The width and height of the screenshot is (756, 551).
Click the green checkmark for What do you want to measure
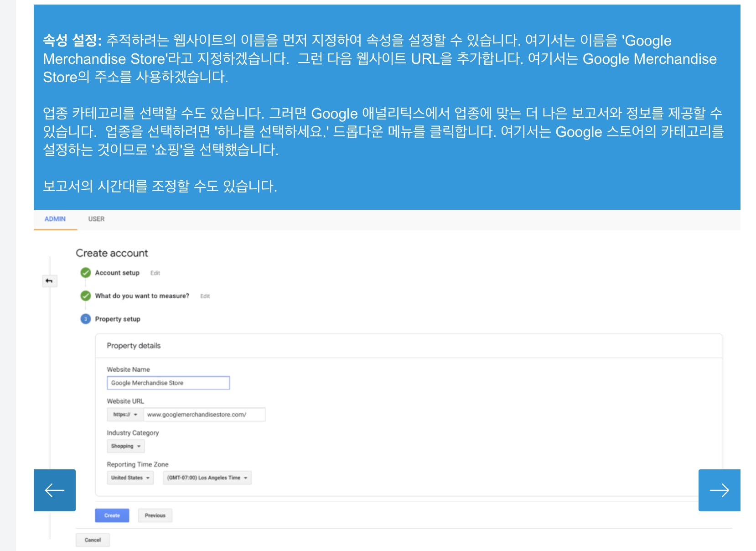[x=86, y=296]
